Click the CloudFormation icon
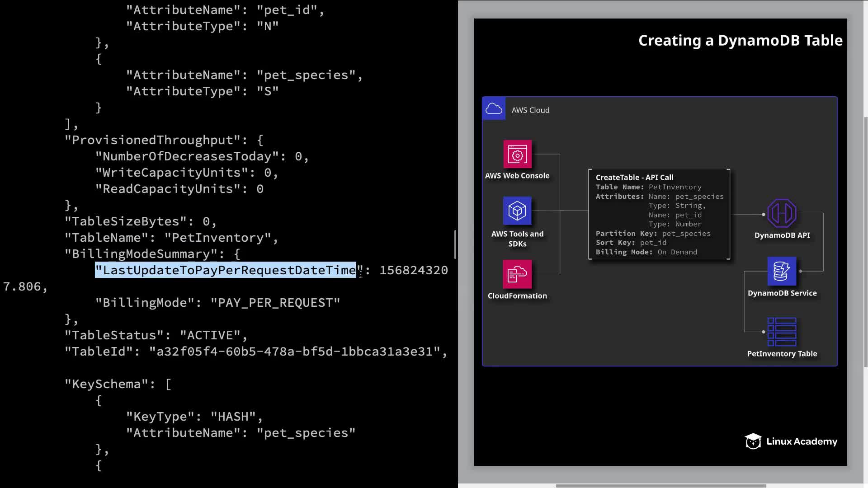This screenshot has width=868, height=488. tap(517, 274)
